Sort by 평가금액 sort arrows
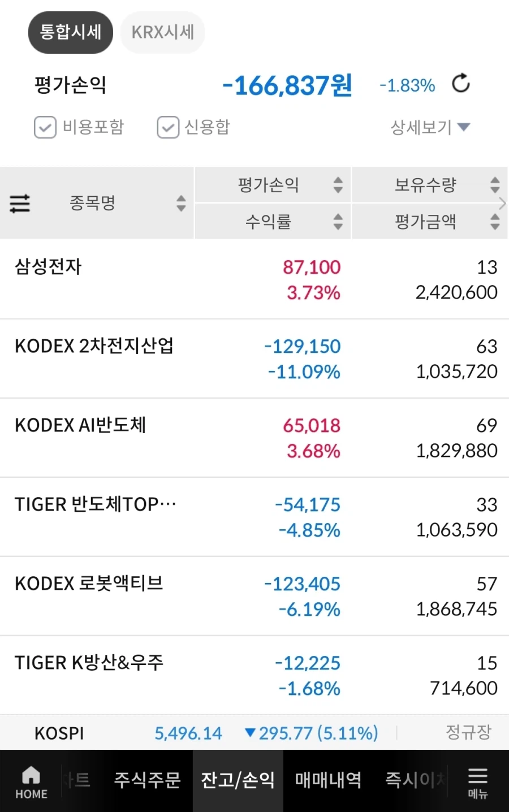This screenshot has height=812, width=509. click(x=495, y=222)
